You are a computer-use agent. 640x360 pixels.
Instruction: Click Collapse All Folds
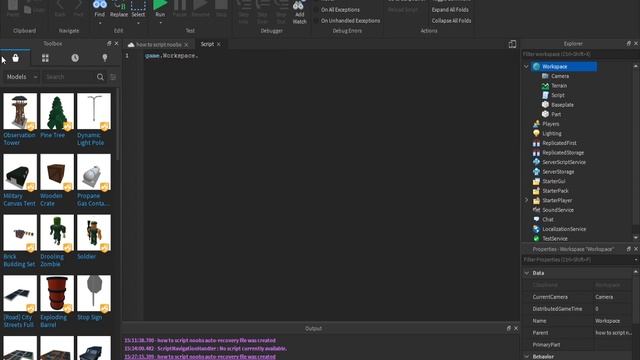coord(451,20)
